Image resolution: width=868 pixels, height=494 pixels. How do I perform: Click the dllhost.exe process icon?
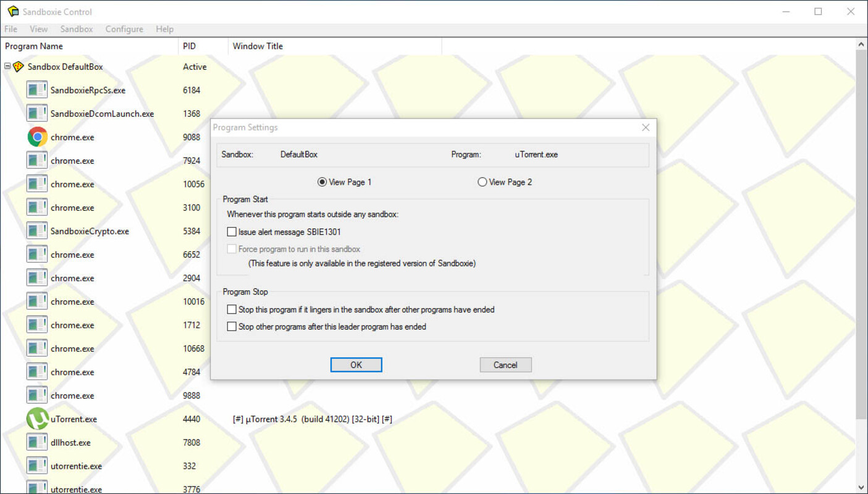pos(37,443)
